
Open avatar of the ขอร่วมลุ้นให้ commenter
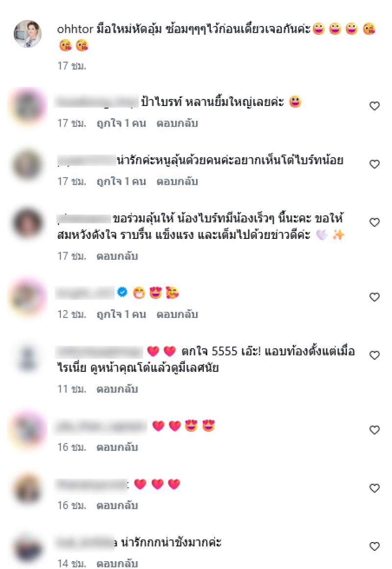(27, 223)
